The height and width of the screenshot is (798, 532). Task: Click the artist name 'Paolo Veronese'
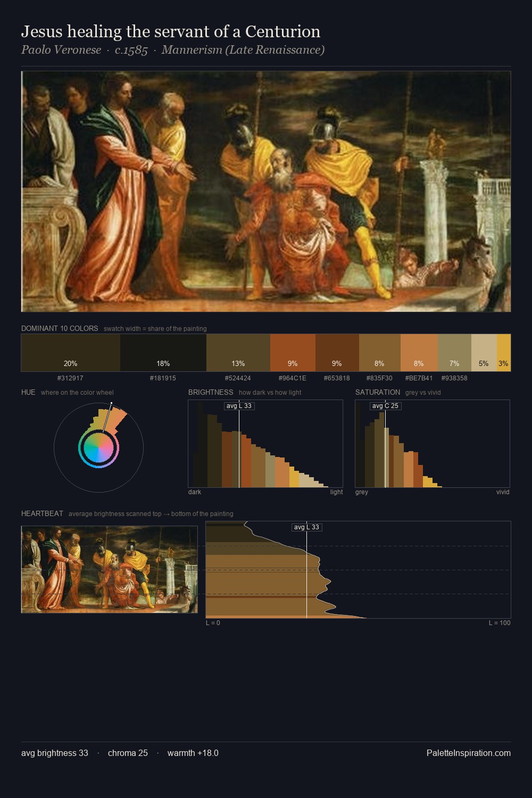[x=61, y=50]
